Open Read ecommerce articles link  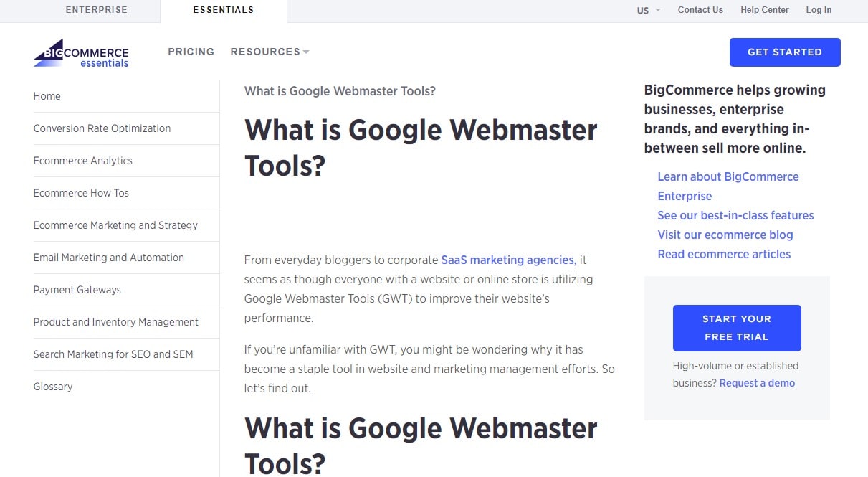pos(724,254)
